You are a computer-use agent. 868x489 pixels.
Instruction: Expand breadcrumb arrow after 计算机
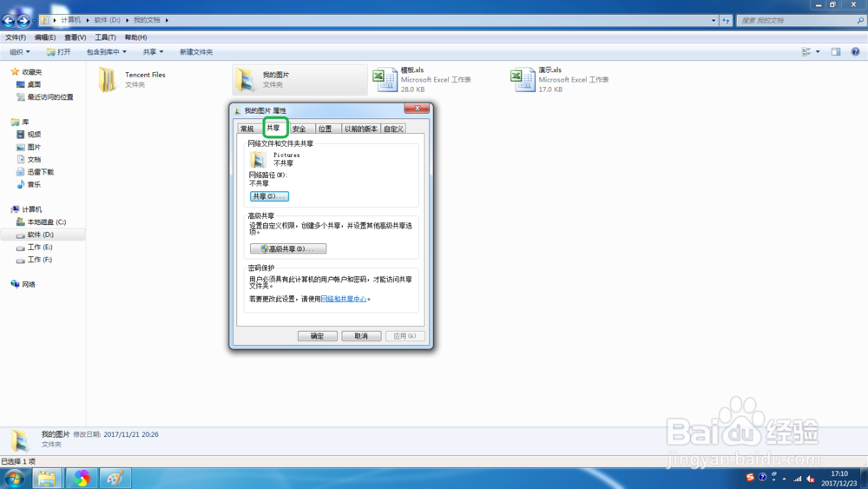[x=88, y=21]
